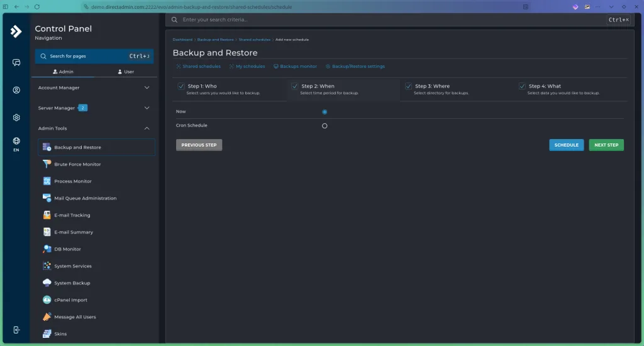
Task: Click the magnifier icon in the main search bar
Action: (x=175, y=20)
